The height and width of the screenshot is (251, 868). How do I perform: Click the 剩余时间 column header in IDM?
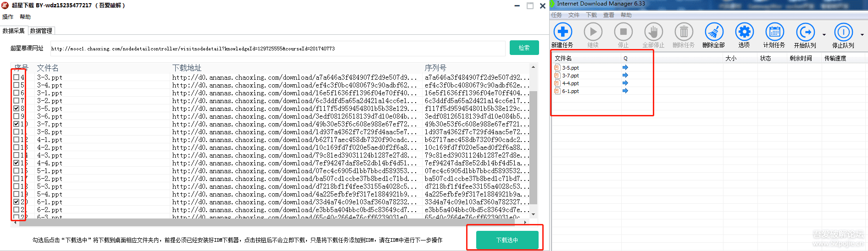801,58
